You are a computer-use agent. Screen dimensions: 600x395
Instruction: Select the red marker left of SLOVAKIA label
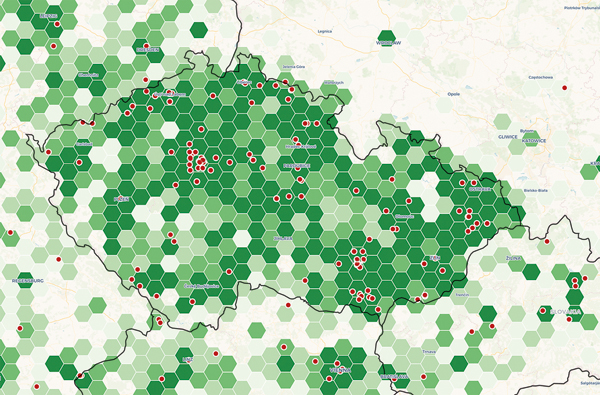543,310
